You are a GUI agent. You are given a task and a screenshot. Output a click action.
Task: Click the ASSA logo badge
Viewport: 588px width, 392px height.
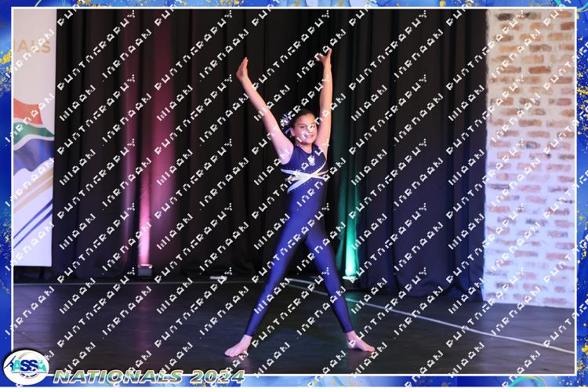[x=26, y=367]
